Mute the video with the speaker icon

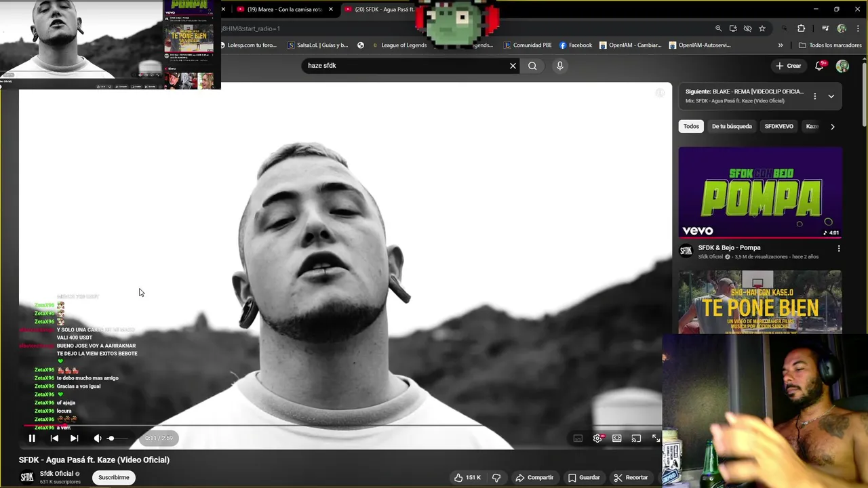(98, 439)
